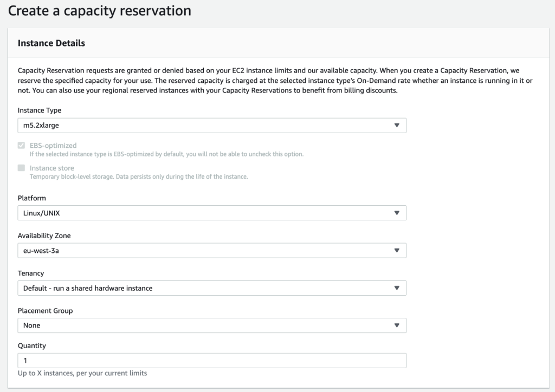Click the arrow icon on Availability Zone dropdown
The height and width of the screenshot is (392, 555).
(397, 251)
